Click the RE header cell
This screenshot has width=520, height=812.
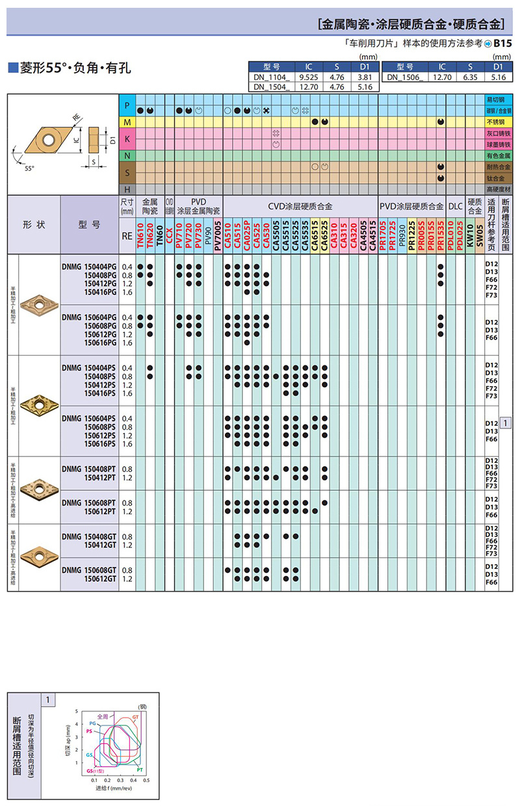(x=127, y=237)
